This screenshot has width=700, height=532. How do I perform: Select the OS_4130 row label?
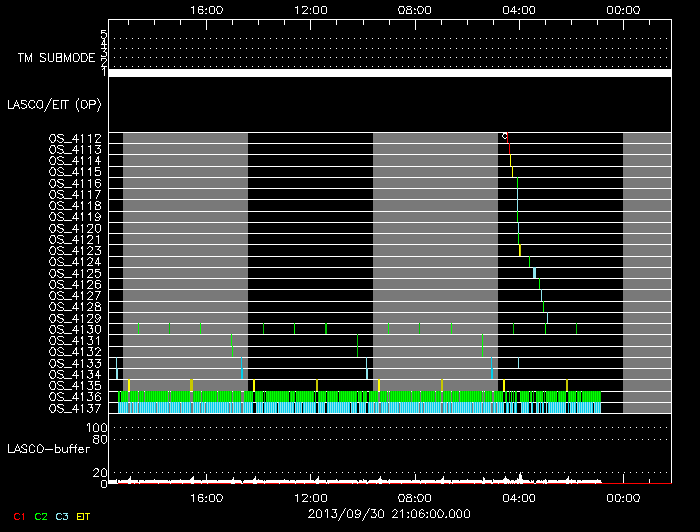click(75, 330)
